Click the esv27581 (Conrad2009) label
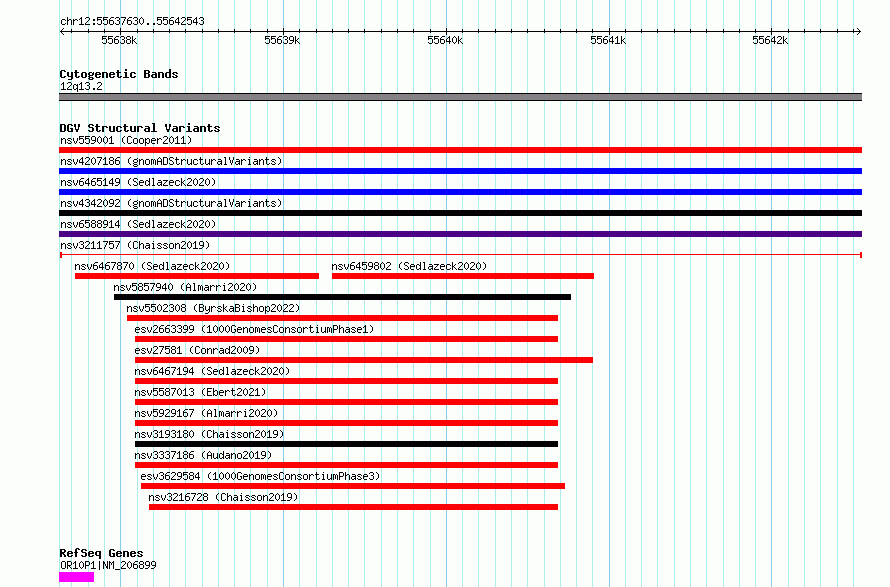The image size is (890, 587). pos(197,350)
